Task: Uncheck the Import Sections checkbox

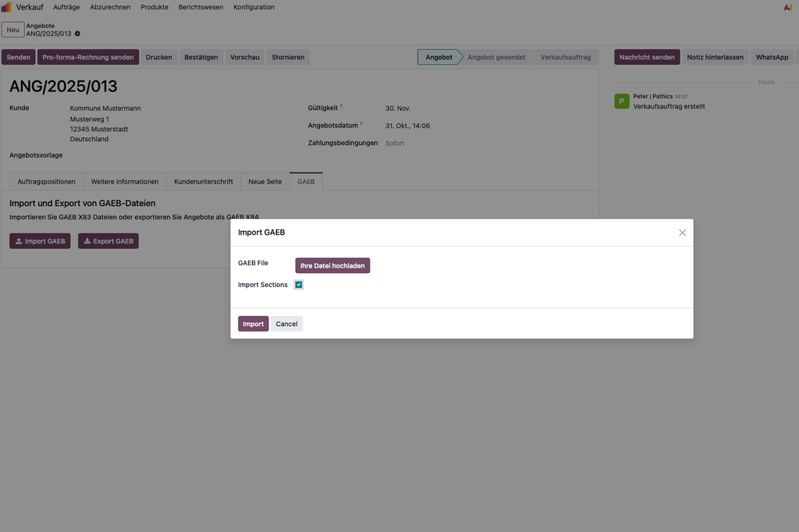Action: click(x=299, y=285)
